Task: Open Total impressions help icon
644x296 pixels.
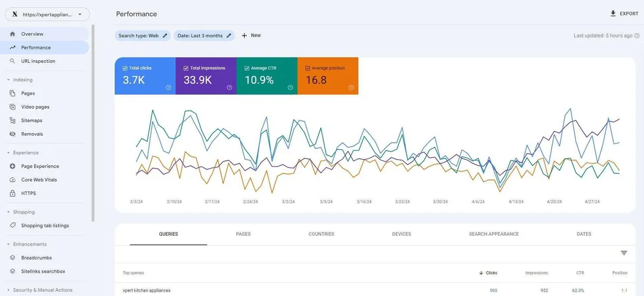Action: tap(229, 88)
